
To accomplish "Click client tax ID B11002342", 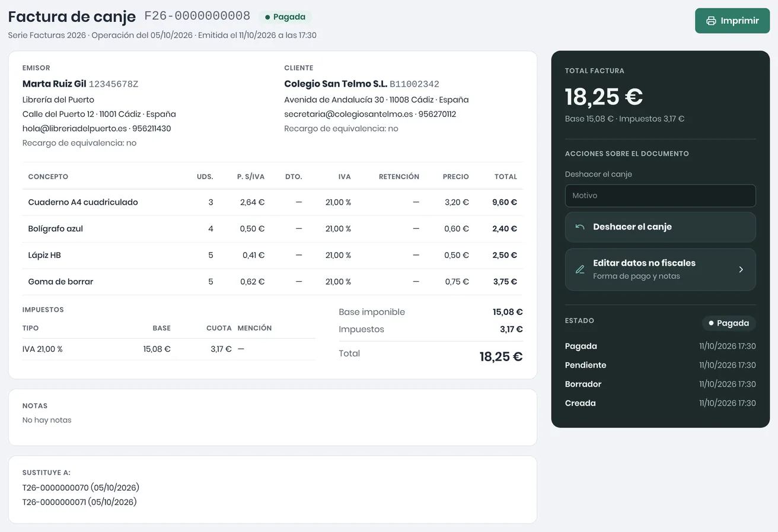I will [x=414, y=84].
